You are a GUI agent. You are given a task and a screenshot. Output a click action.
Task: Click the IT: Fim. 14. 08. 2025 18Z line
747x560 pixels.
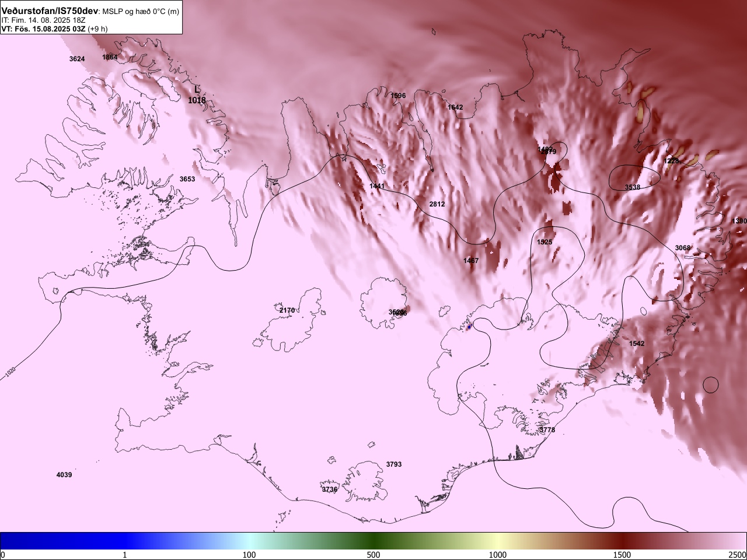[x=43, y=20]
